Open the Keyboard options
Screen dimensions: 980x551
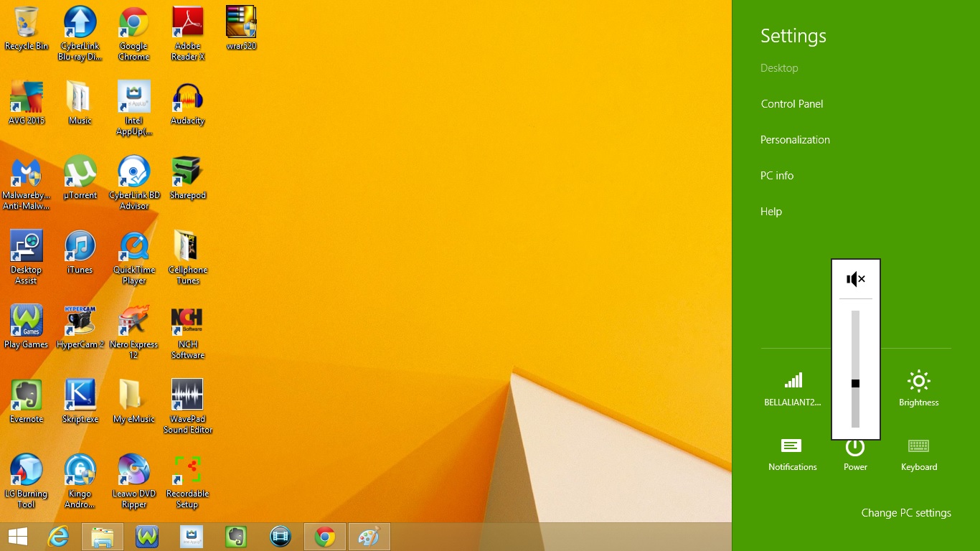click(x=919, y=454)
